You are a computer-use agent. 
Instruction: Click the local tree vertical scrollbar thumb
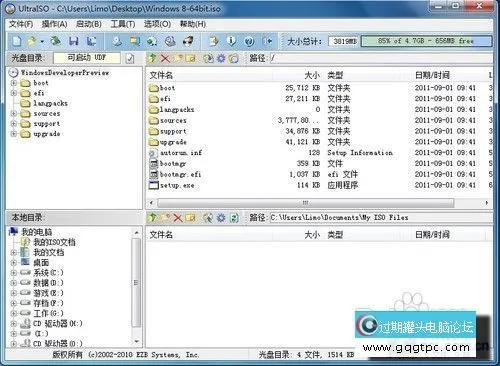136,283
